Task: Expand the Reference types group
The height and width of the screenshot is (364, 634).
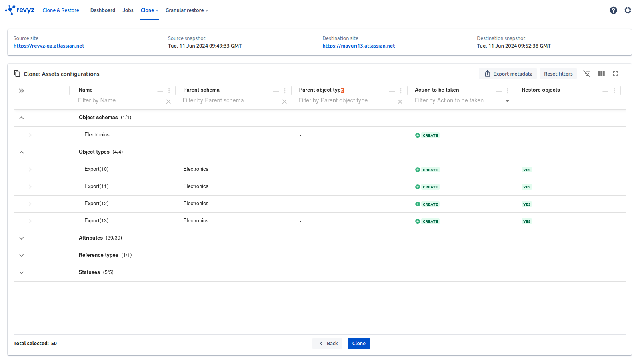Action: [22, 255]
